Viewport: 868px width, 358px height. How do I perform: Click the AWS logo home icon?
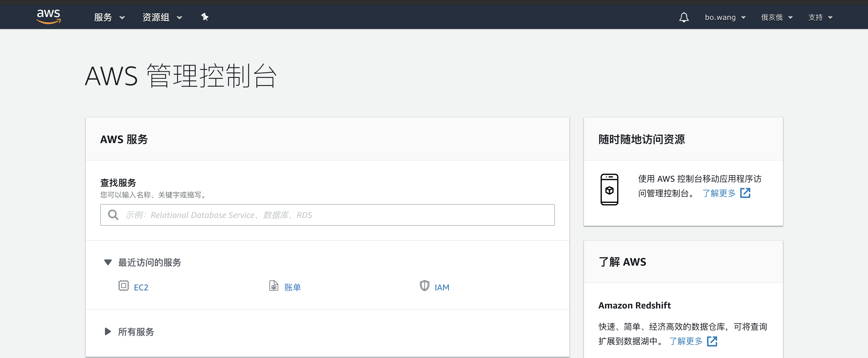click(x=49, y=17)
